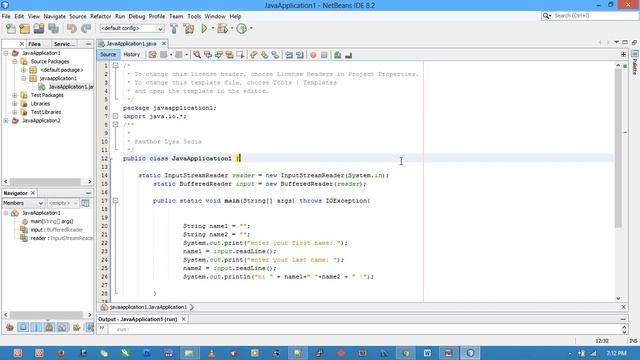Close the Output run tab

point(184,319)
